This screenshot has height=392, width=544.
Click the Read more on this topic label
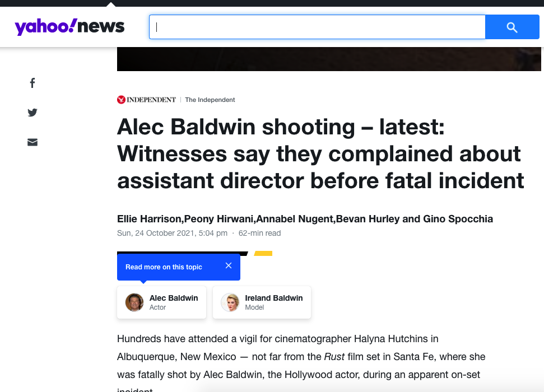tap(164, 267)
